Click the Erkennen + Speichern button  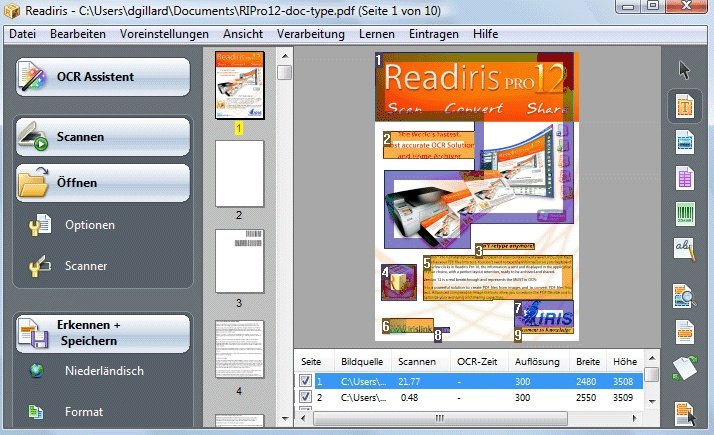tap(103, 334)
